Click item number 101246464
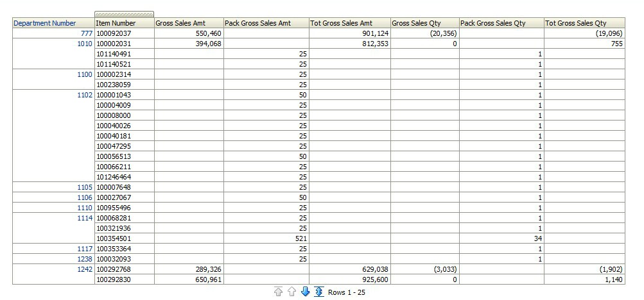The height and width of the screenshot is (300, 644). pyautogui.click(x=114, y=177)
